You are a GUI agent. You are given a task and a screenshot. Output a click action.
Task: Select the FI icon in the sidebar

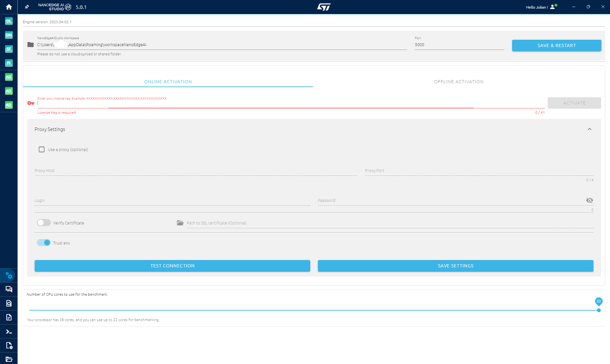tap(9, 63)
